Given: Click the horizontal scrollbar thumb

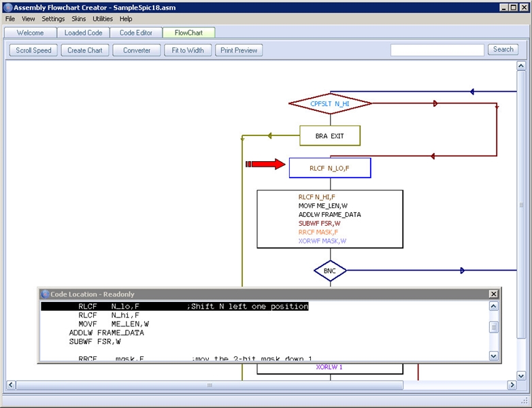Looking at the screenshot, I should tap(210, 385).
